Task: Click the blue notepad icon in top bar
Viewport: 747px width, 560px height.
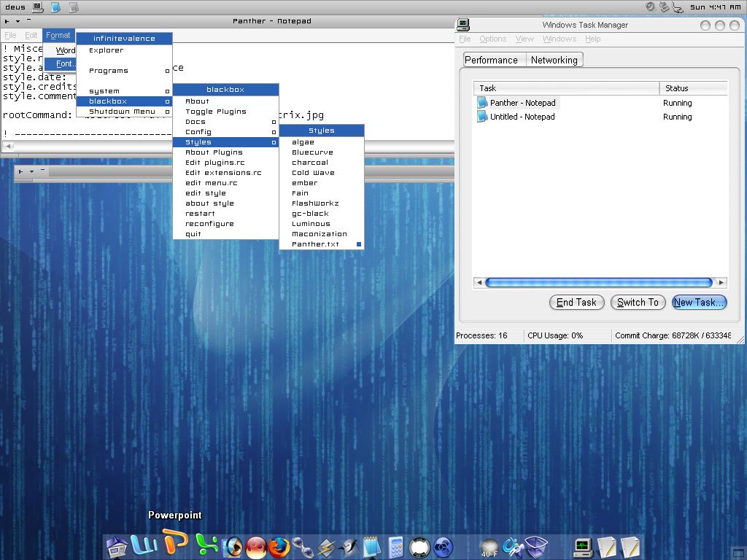Action: click(55, 7)
